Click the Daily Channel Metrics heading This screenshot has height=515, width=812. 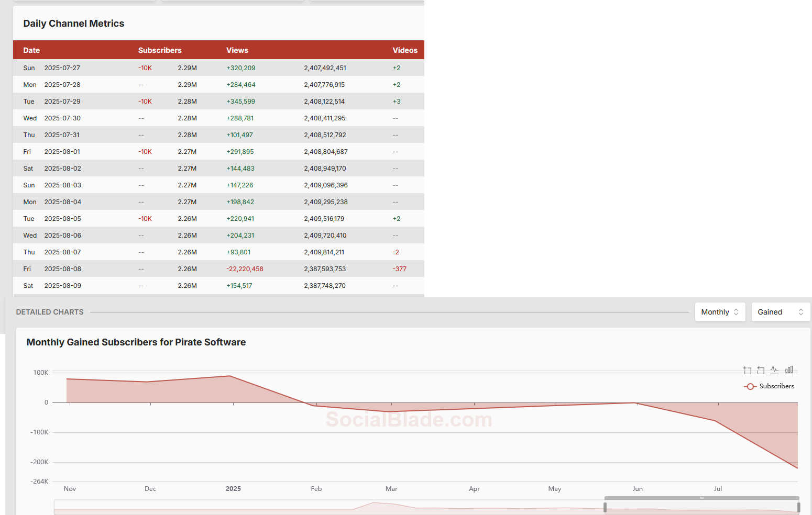tap(74, 24)
